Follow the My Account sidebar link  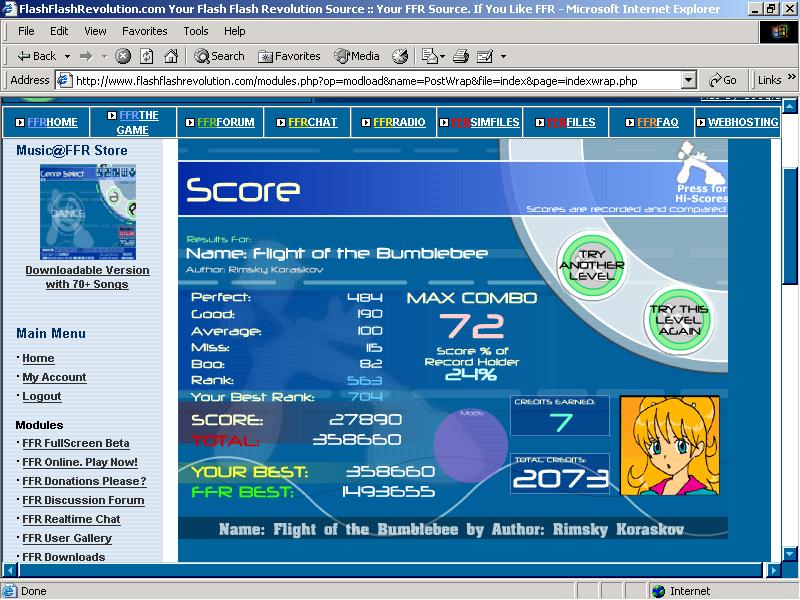pyautogui.click(x=54, y=378)
